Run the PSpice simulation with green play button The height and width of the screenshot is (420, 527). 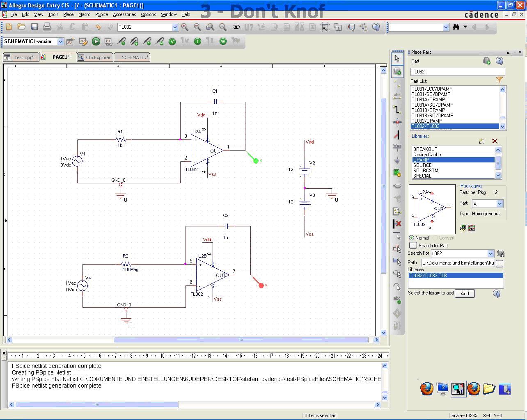click(x=96, y=41)
